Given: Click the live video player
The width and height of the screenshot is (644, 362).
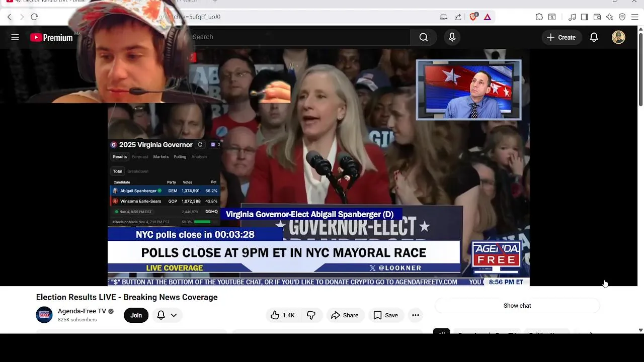Looking at the screenshot, I should [x=318, y=167].
